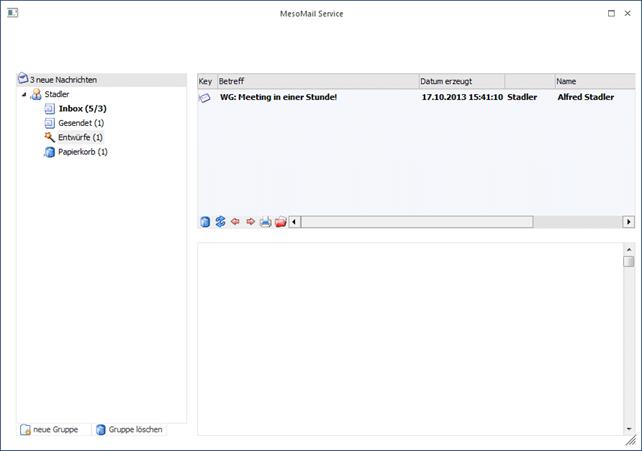Collapse the Stadler tree node

[23, 94]
